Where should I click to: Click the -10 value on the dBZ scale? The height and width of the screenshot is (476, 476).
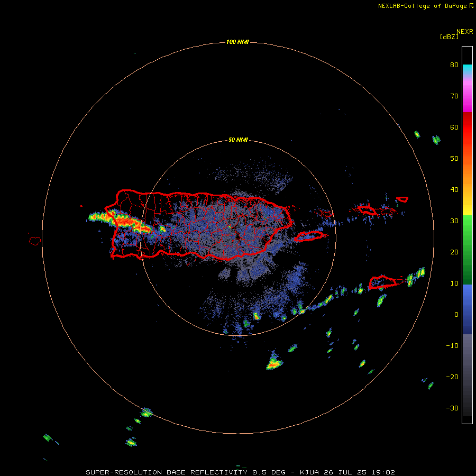pos(452,345)
